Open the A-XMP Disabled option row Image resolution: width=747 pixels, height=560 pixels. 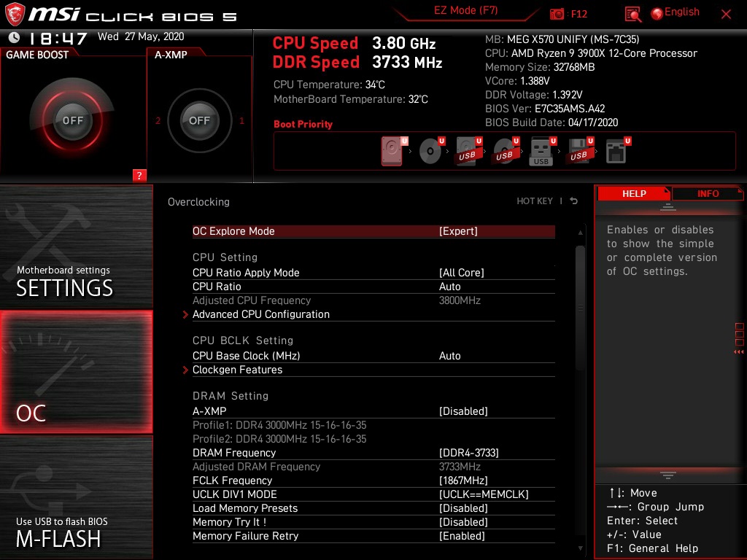tap(373, 411)
